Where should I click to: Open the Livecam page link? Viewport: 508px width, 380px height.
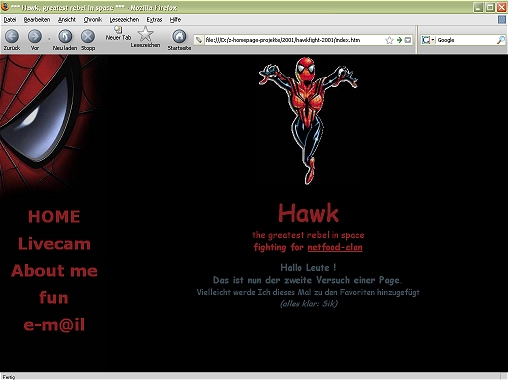pyautogui.click(x=54, y=244)
